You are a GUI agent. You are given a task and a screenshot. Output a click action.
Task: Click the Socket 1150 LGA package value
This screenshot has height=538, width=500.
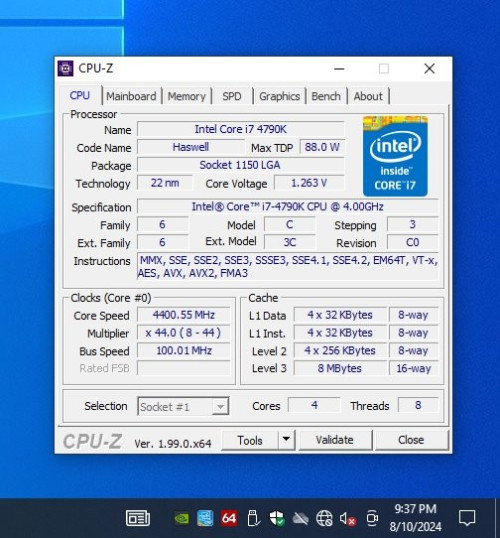[x=241, y=165]
